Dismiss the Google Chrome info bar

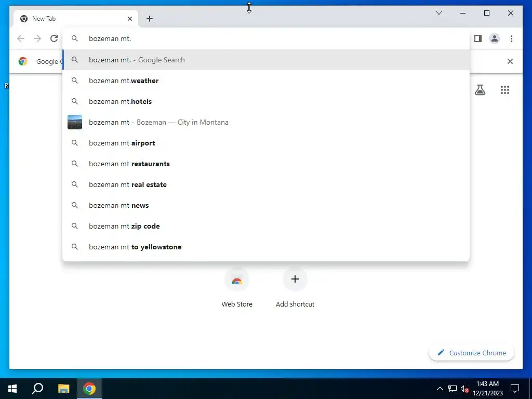(510, 61)
